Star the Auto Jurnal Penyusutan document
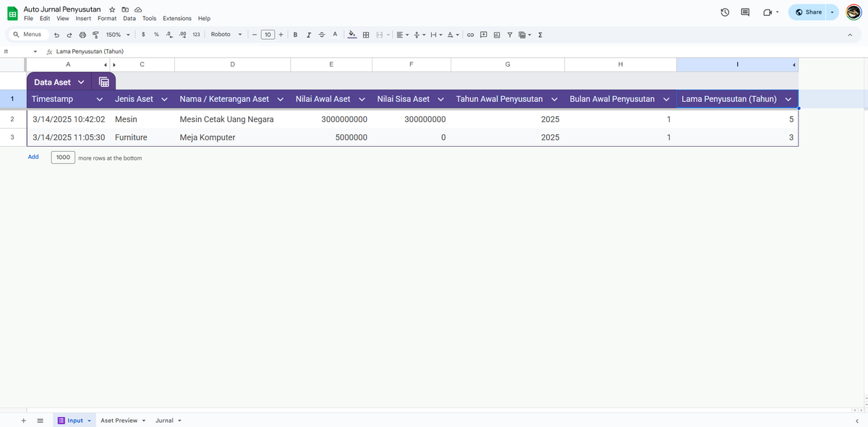 (x=112, y=9)
